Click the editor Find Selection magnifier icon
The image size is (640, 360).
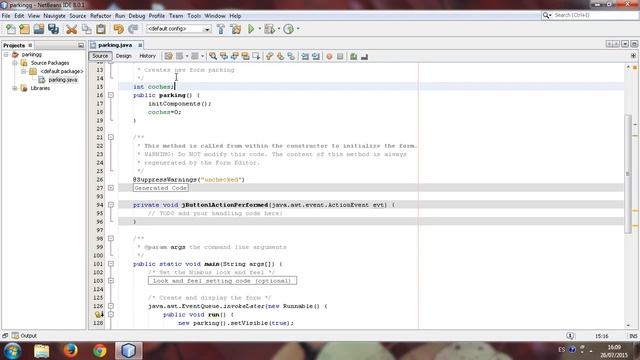coord(213,56)
